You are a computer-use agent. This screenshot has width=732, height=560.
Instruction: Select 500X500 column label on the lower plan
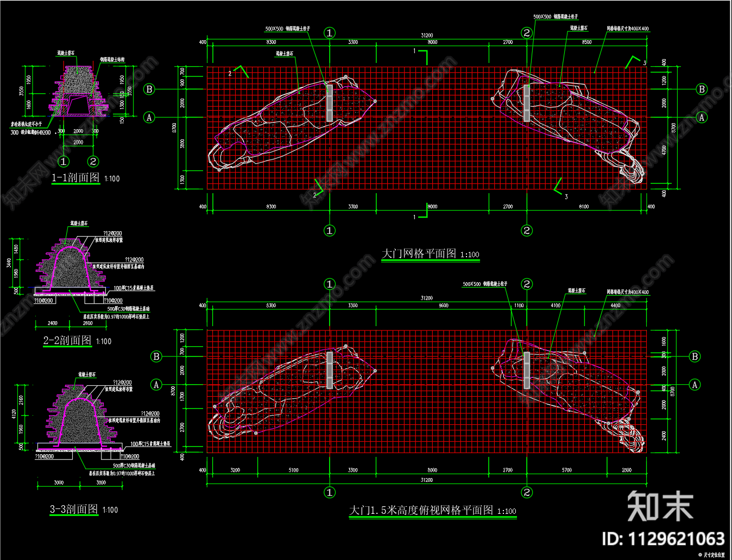(485, 284)
